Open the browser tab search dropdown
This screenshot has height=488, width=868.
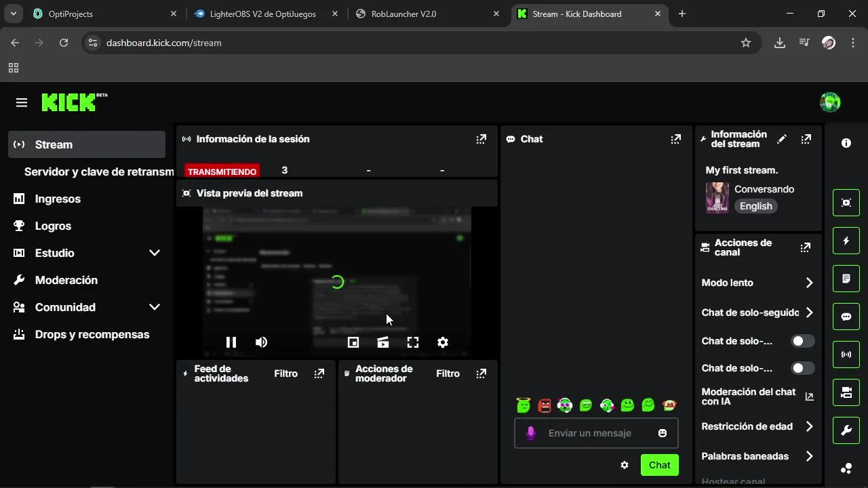(x=14, y=14)
